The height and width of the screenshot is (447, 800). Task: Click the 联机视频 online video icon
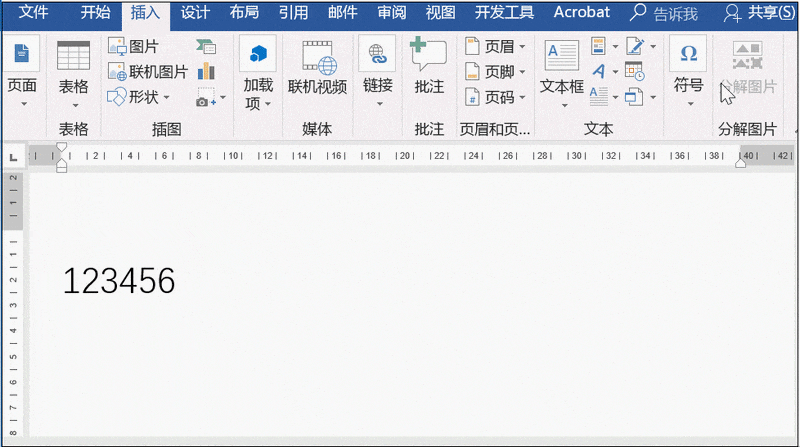318,57
